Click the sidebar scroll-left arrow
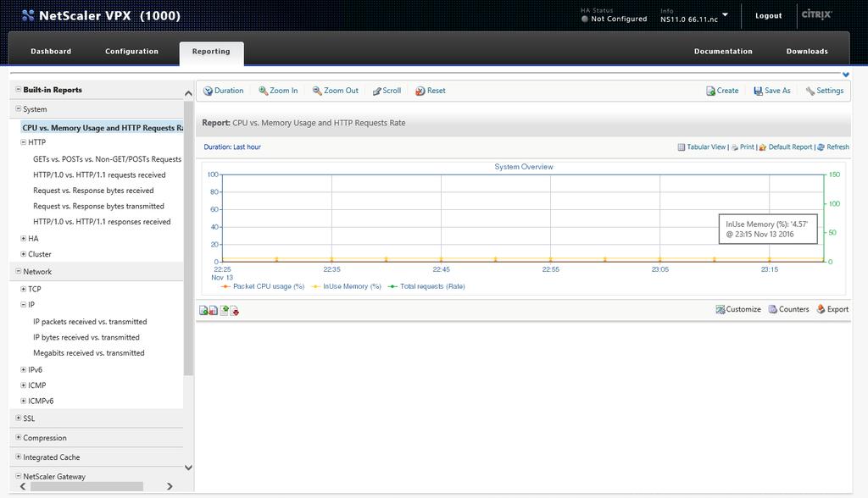The height and width of the screenshot is (498, 868). 23,486
